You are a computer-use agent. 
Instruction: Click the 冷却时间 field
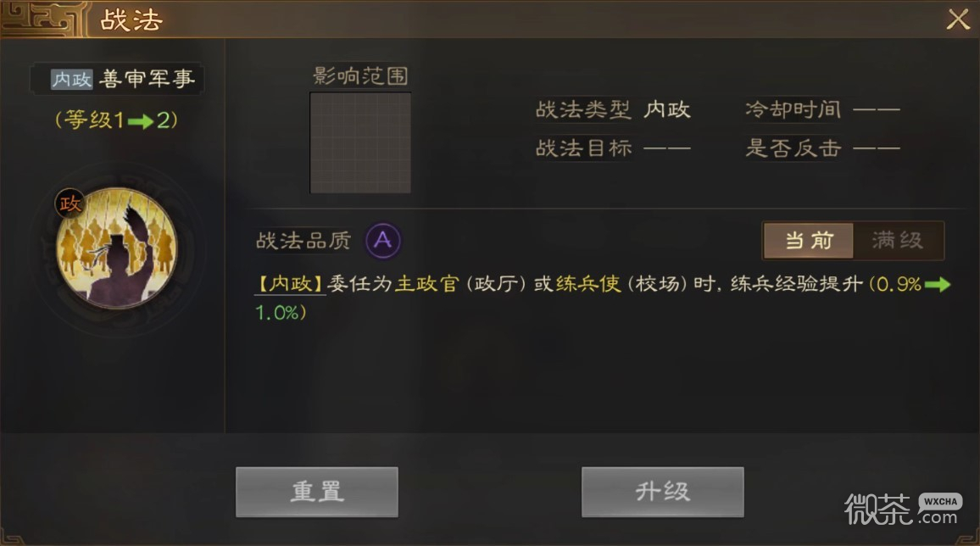tap(822, 110)
